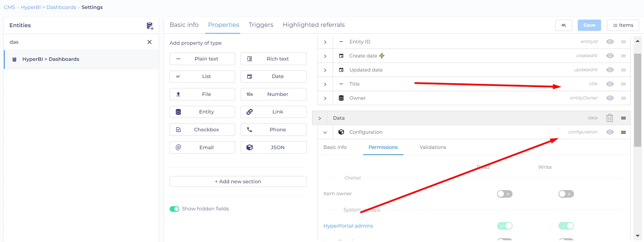Disable Write permission for HyperPortal admins

tap(566, 226)
